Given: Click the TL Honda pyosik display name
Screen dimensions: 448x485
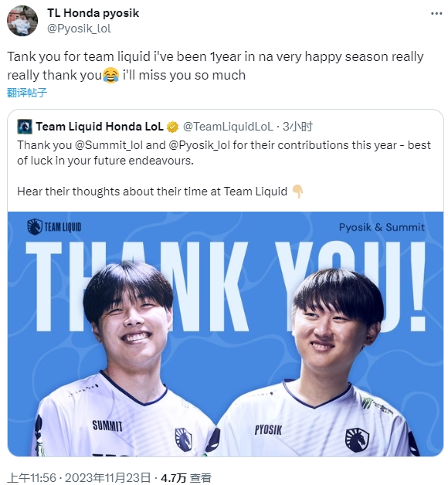Looking at the screenshot, I should pos(93,13).
